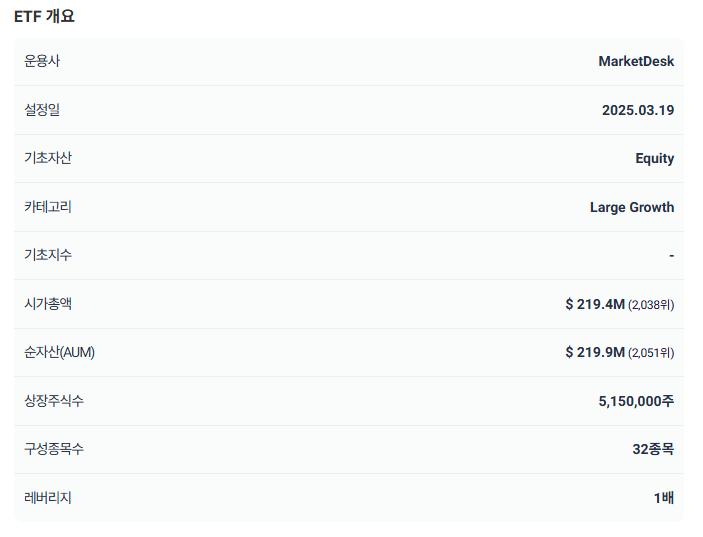Click the 기초자산 label
703x537 pixels.
coord(48,158)
